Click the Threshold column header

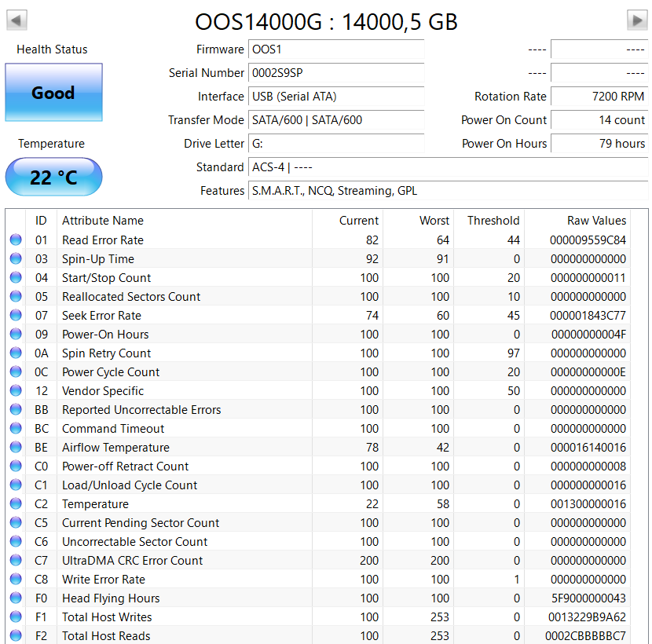pos(489,221)
